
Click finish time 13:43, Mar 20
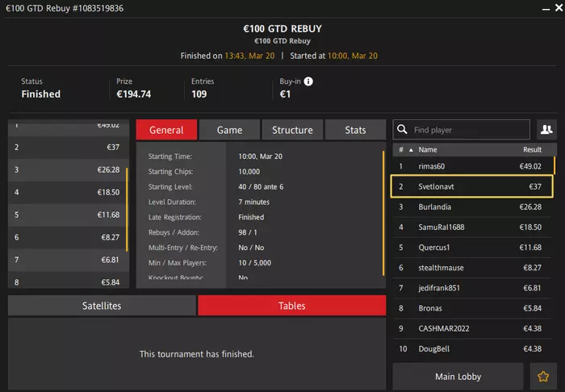click(x=249, y=56)
